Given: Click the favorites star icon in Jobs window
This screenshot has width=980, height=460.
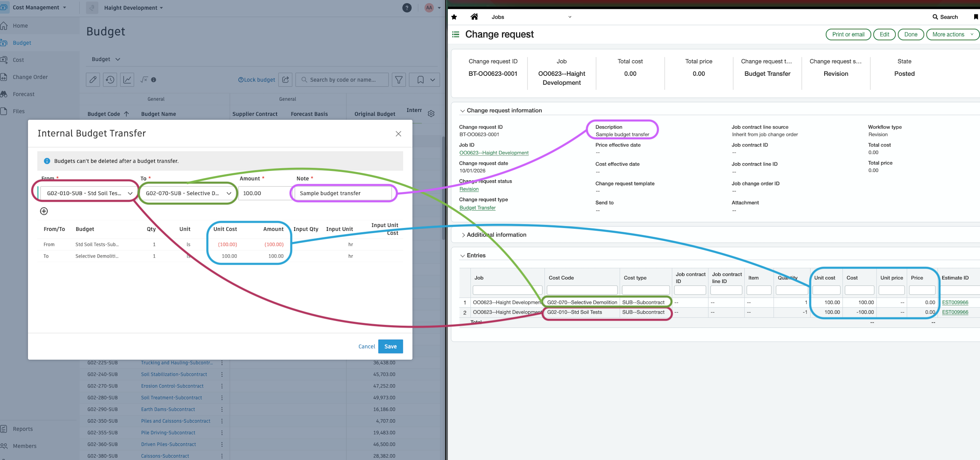Looking at the screenshot, I should tap(454, 17).
